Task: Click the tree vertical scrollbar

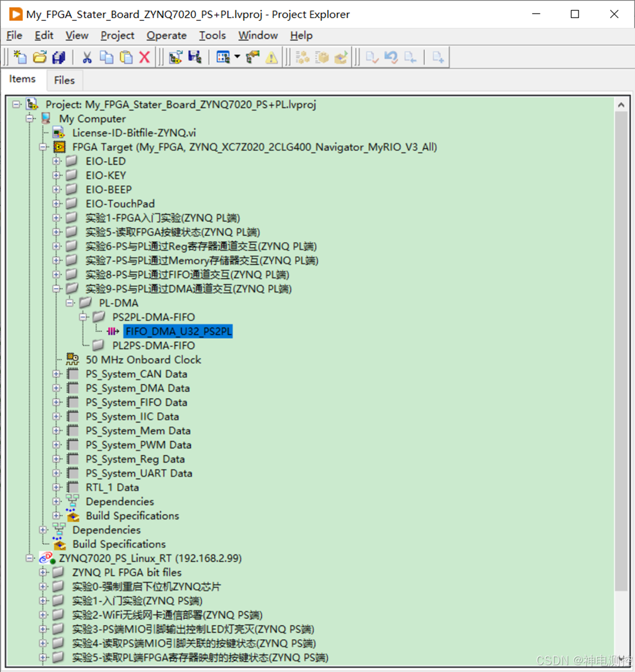Action: tap(621, 351)
